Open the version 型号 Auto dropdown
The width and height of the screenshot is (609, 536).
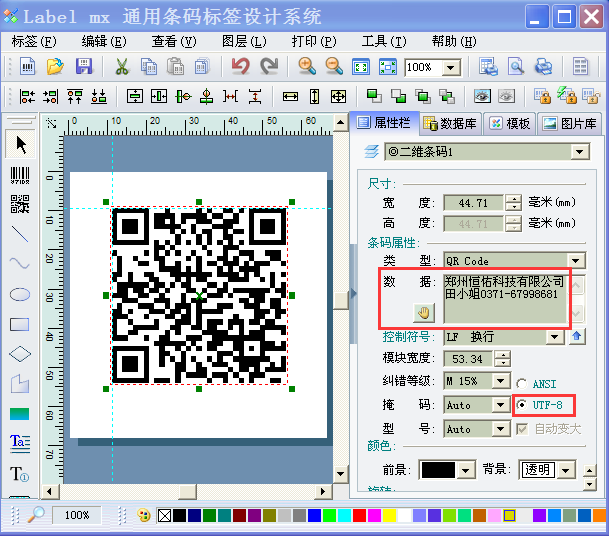tap(501, 429)
